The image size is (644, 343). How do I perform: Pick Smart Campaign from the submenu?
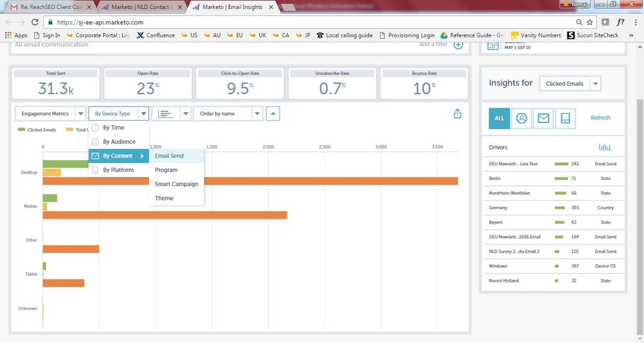point(176,184)
